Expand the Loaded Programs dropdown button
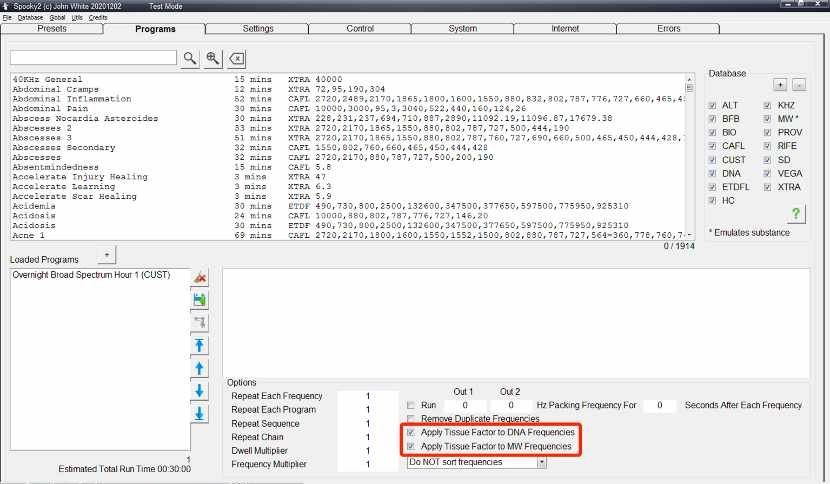The image size is (830, 484). (x=108, y=256)
